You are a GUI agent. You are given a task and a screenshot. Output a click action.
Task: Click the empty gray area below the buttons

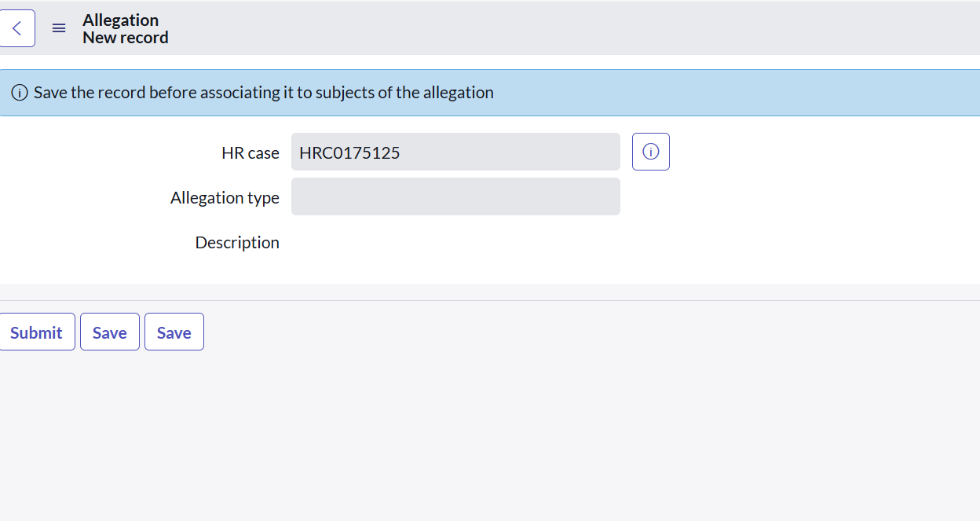(x=490, y=437)
